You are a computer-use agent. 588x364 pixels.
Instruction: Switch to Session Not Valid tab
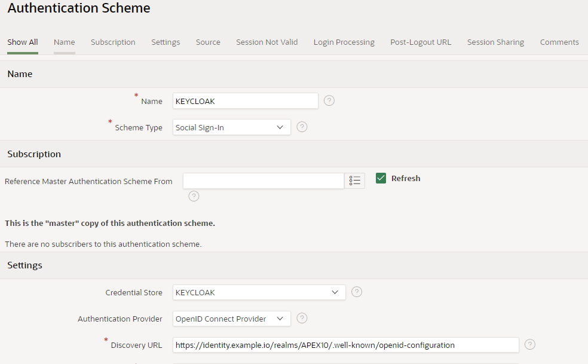coord(267,42)
